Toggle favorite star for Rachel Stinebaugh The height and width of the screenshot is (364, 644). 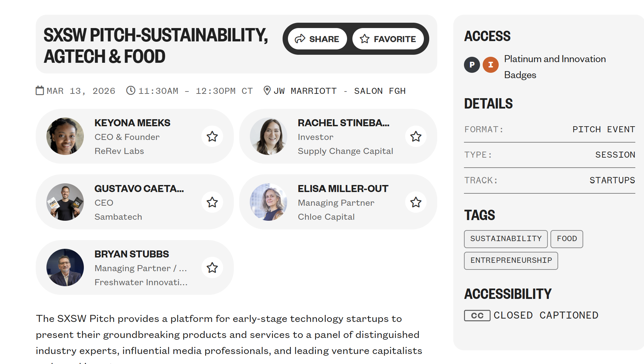[416, 137]
